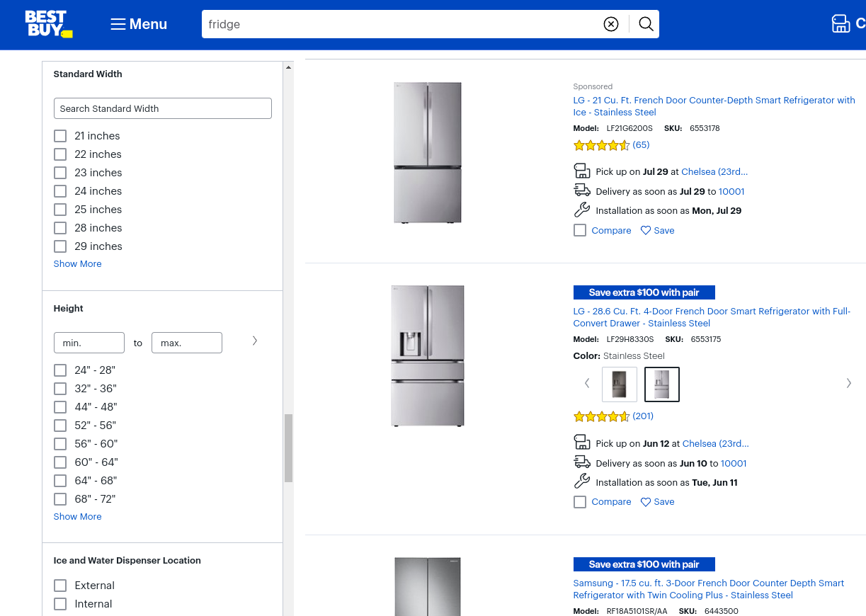Viewport: 866px width, 616px height.
Task: Click the Search Standard Width input field
Action: (162, 108)
